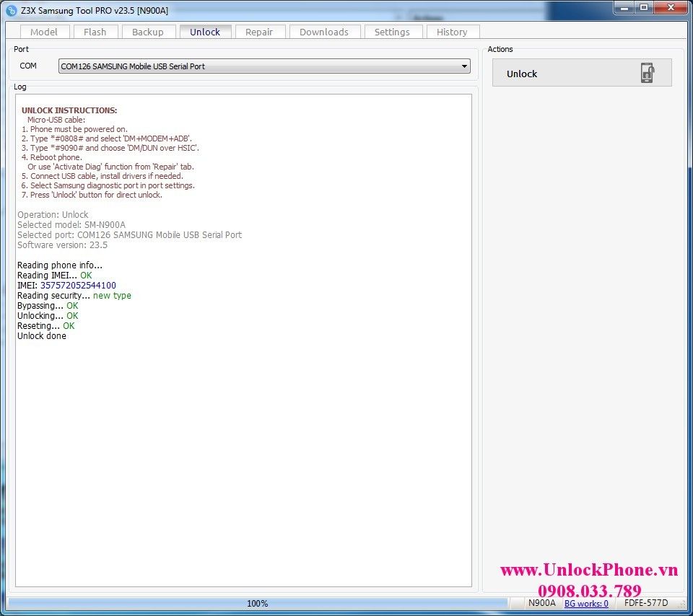Select the Unlock tab
The width and height of the screenshot is (693, 616).
tap(205, 32)
